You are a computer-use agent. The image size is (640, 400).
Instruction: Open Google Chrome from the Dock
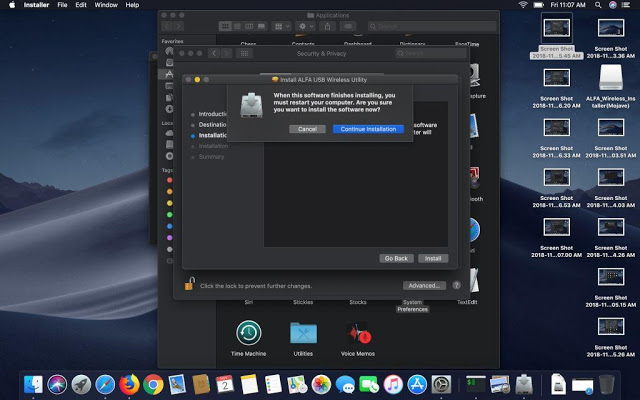pos(153,384)
